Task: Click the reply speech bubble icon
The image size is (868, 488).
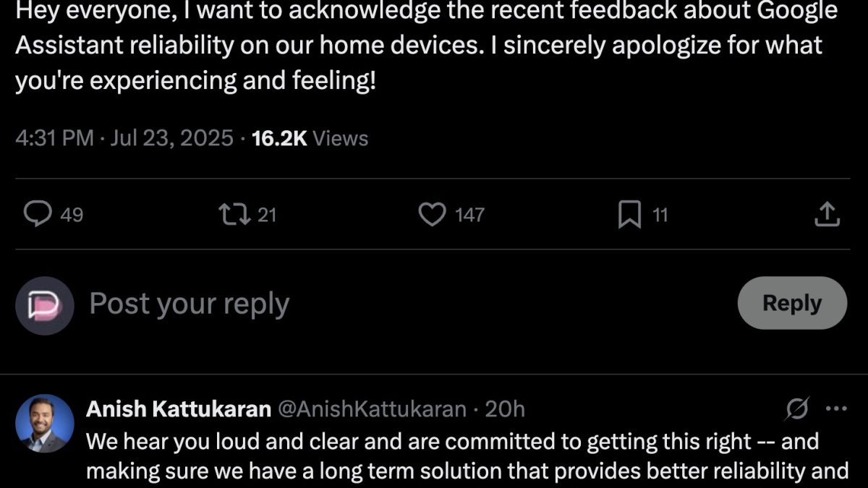Action: (38, 214)
